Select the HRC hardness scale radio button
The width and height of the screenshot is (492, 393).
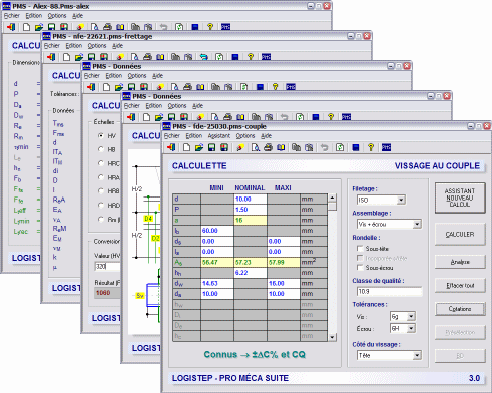pyautogui.click(x=101, y=163)
